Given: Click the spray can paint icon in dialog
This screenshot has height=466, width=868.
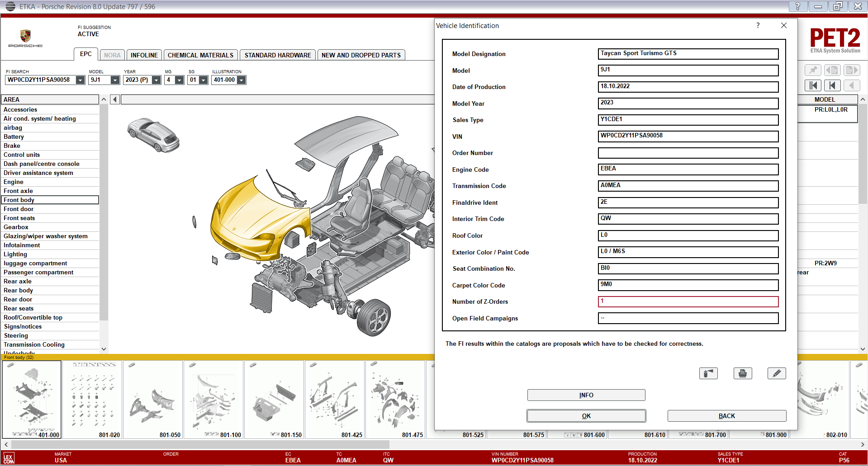Looking at the screenshot, I should pos(708,373).
